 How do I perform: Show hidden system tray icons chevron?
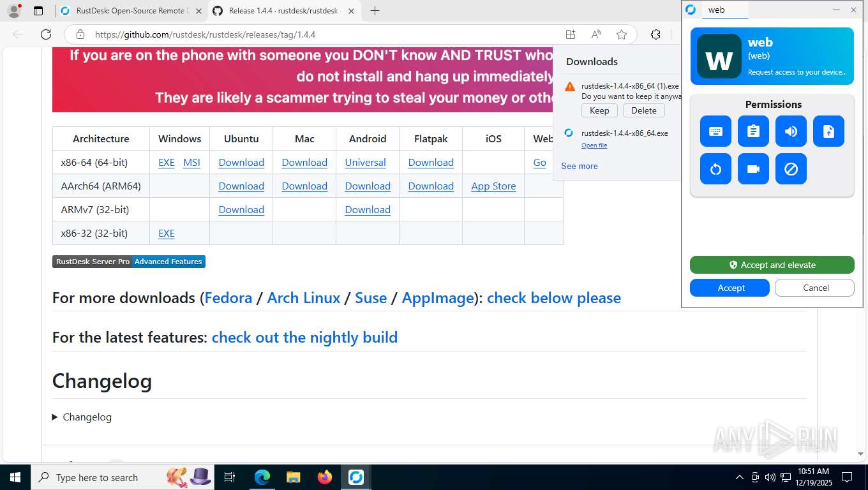tap(740, 477)
